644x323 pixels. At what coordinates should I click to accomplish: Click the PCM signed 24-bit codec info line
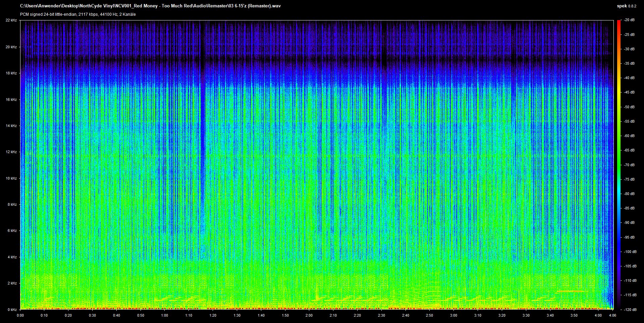click(78, 14)
